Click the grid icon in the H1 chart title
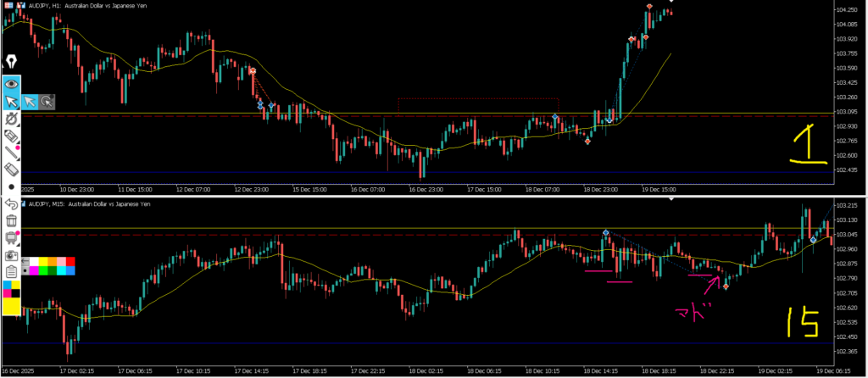Viewport: 868px width, 378px height. point(8,5)
